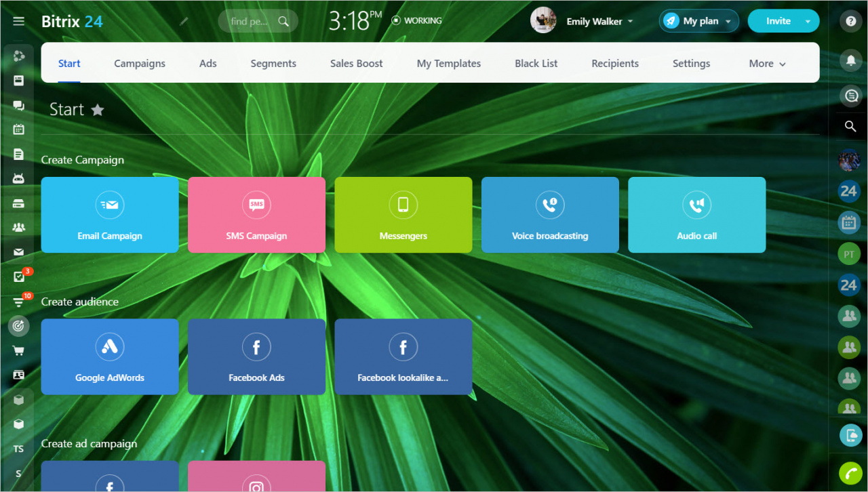
Task: Open the shopping cart icon in left sidebar
Action: [19, 350]
